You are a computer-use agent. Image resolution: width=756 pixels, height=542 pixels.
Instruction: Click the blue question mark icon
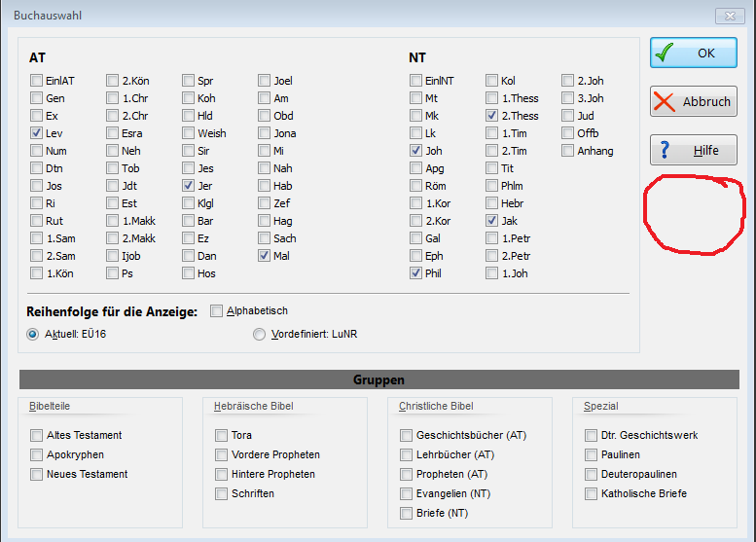665,150
